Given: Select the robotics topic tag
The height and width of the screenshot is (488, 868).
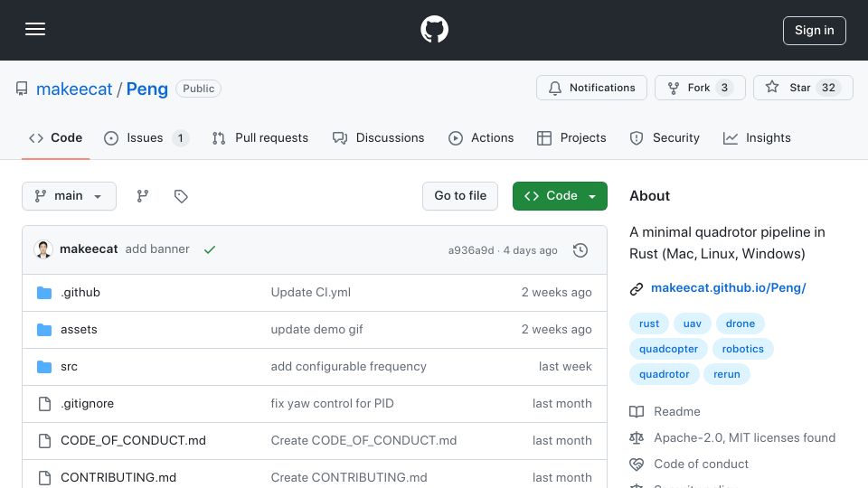Looking at the screenshot, I should 743,349.
